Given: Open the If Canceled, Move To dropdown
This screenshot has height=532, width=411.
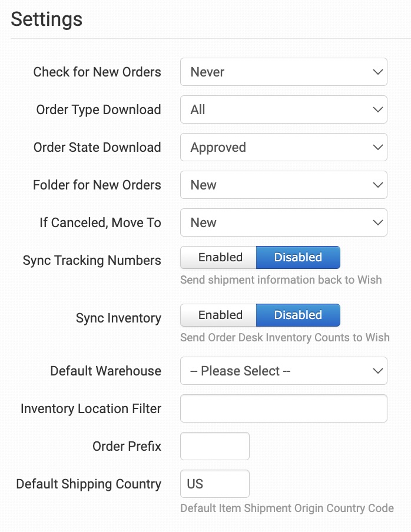Looking at the screenshot, I should coord(283,222).
